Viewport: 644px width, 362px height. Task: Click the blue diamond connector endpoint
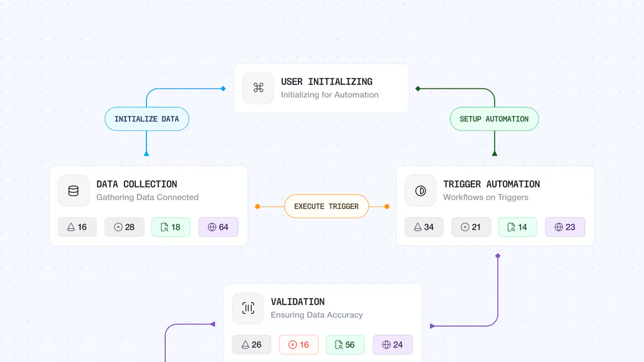coord(223,89)
